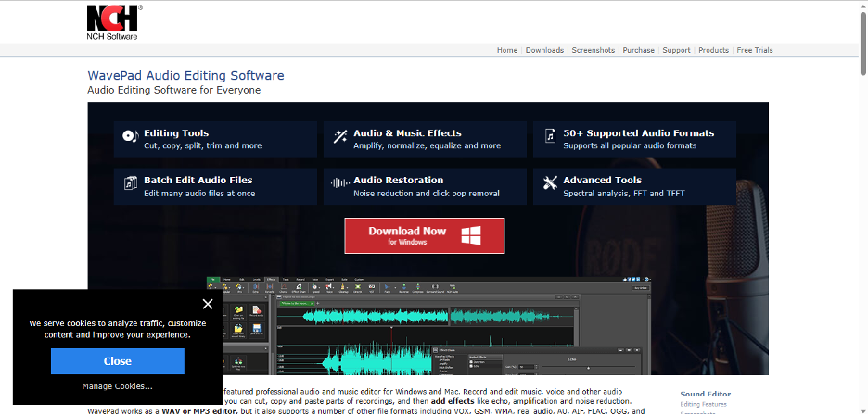Image resolution: width=868 pixels, height=415 pixels.
Task: Open the Editing Features sidebar link
Action: pyautogui.click(x=704, y=405)
